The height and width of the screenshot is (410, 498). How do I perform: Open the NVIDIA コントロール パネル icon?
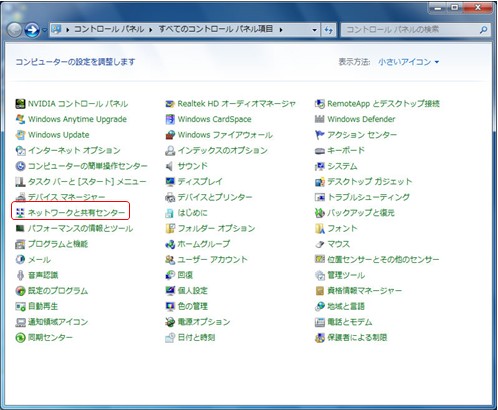click(20, 104)
